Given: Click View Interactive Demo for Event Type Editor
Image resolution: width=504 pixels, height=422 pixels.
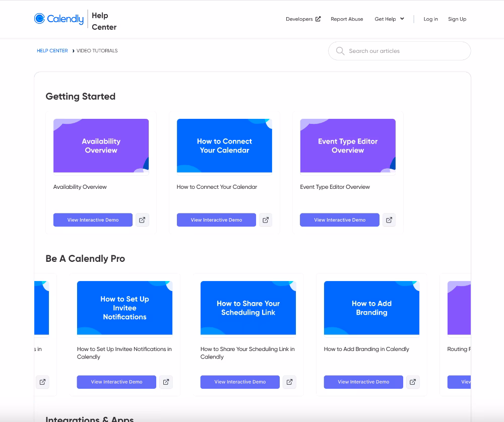Looking at the screenshot, I should pyautogui.click(x=339, y=220).
